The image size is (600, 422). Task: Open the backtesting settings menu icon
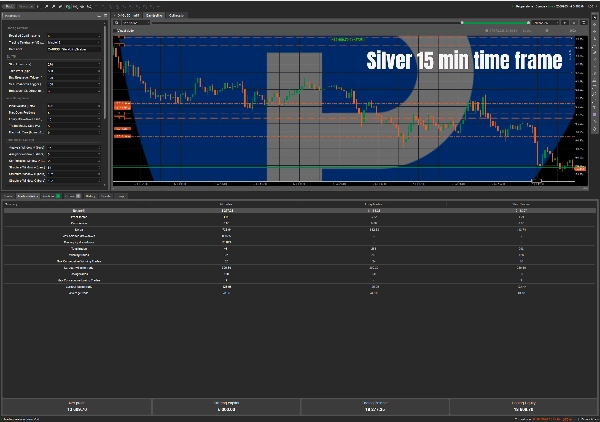coord(584,23)
